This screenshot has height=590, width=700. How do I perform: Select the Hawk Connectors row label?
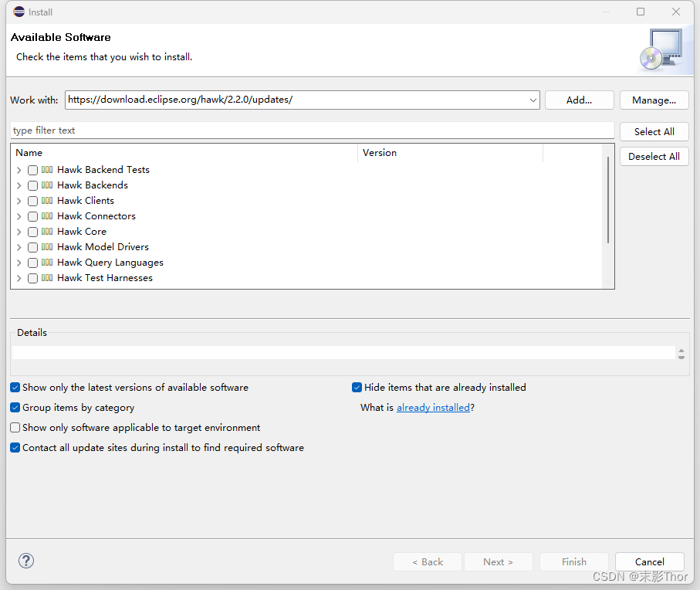pyautogui.click(x=96, y=216)
